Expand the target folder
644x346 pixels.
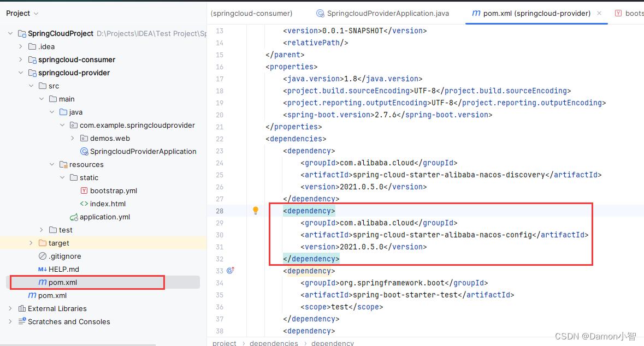31,243
